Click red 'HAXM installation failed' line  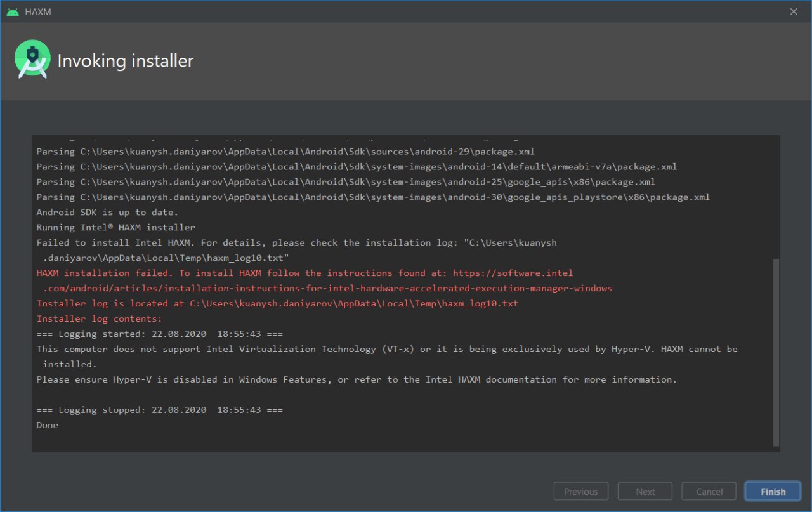click(x=304, y=273)
